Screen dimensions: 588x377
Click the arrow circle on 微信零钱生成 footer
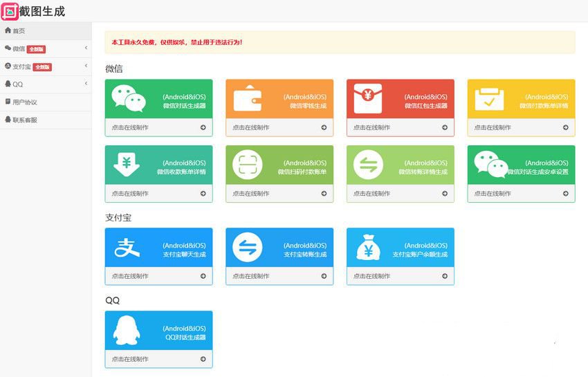324,127
